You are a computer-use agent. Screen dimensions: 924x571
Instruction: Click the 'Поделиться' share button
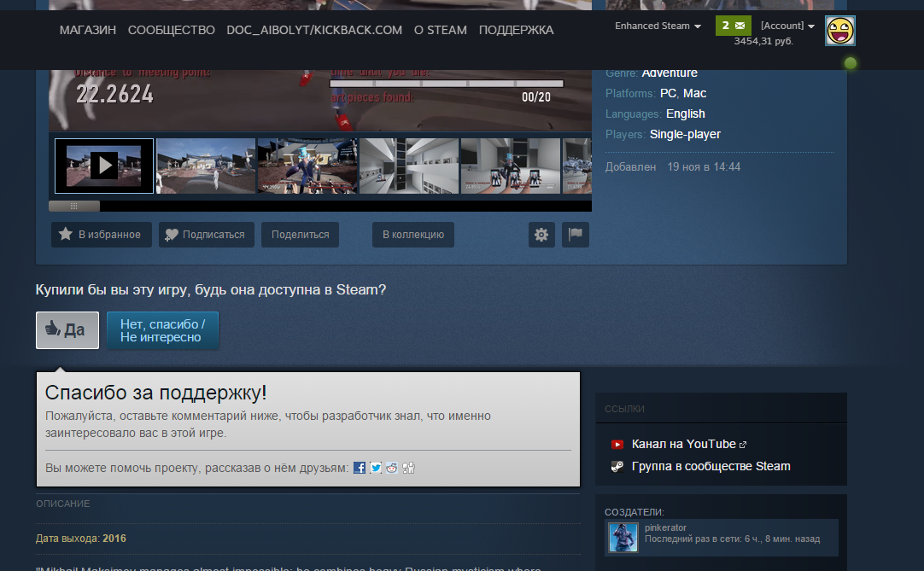[x=300, y=235]
